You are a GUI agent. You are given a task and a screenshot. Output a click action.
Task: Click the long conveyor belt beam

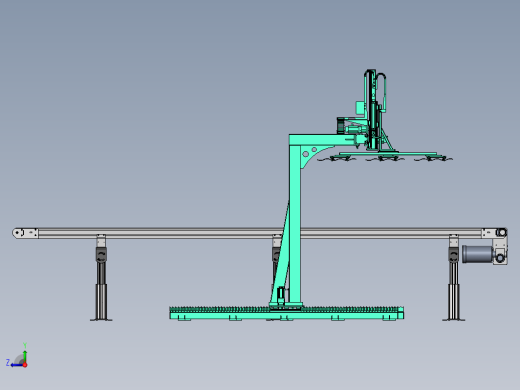tap(260, 233)
